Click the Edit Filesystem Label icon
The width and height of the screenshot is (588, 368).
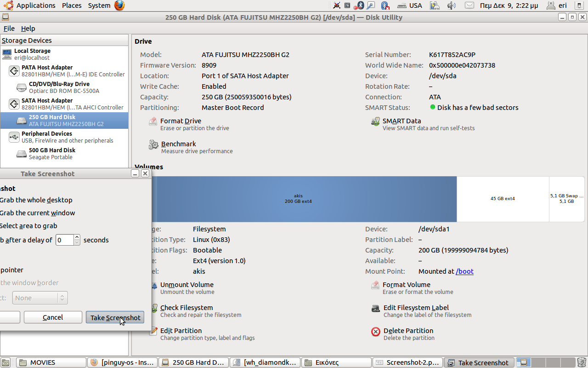[x=376, y=309]
